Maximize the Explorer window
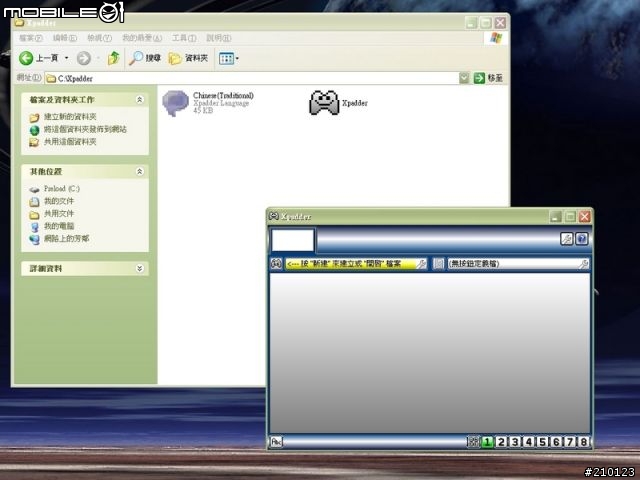This screenshot has width=640, height=480. (486, 23)
